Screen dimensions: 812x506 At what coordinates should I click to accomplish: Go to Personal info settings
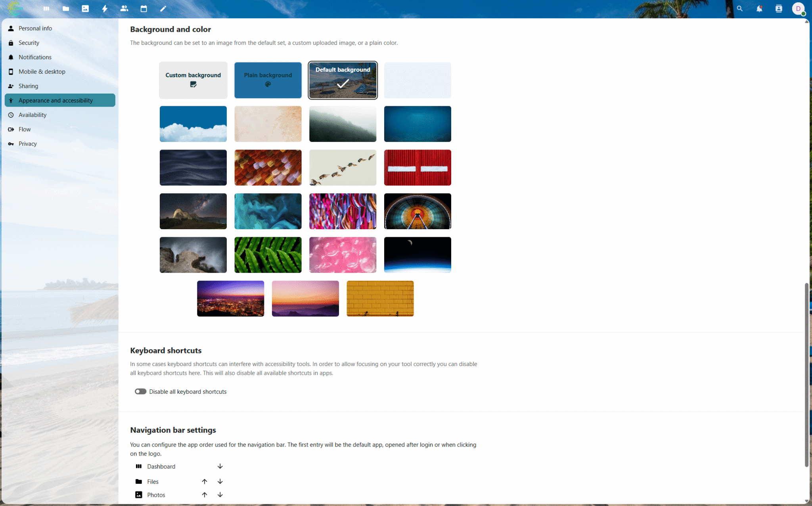point(60,28)
